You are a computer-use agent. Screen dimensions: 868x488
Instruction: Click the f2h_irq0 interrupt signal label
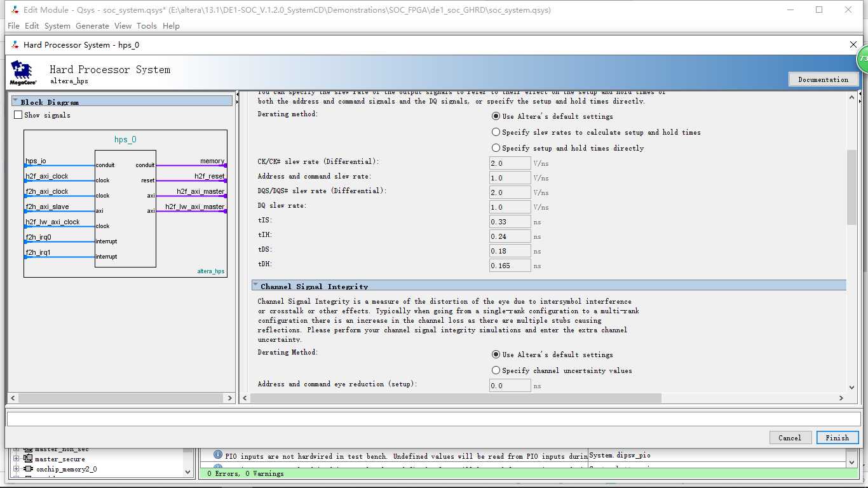(38, 238)
